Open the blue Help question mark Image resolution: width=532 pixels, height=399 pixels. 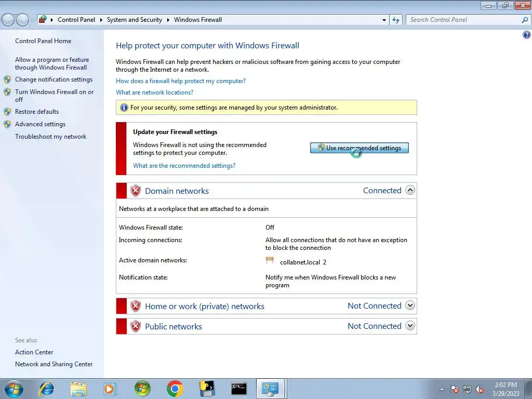point(527,35)
